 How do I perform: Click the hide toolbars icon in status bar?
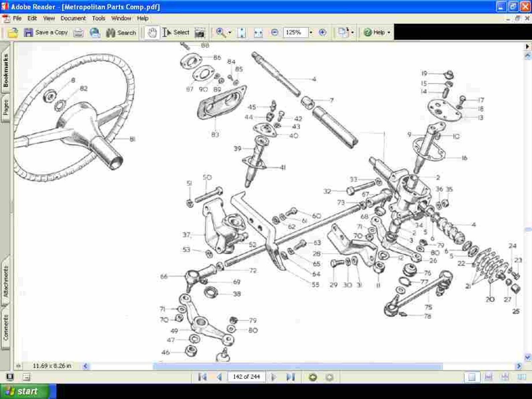click(26, 377)
